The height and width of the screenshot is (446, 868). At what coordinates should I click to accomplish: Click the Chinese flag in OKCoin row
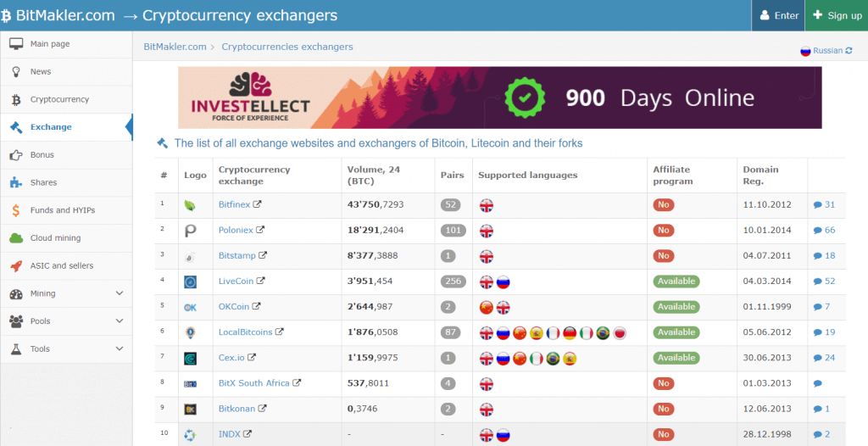[x=486, y=308]
